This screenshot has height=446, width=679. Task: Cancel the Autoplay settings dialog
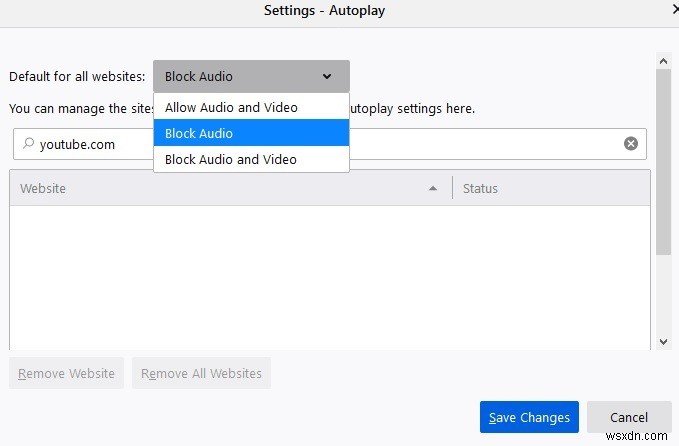(629, 417)
